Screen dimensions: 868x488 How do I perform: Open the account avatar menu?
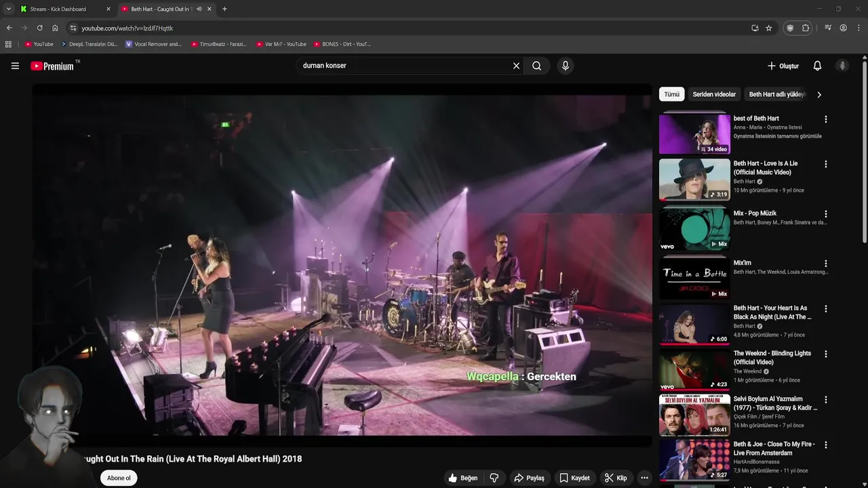point(842,66)
